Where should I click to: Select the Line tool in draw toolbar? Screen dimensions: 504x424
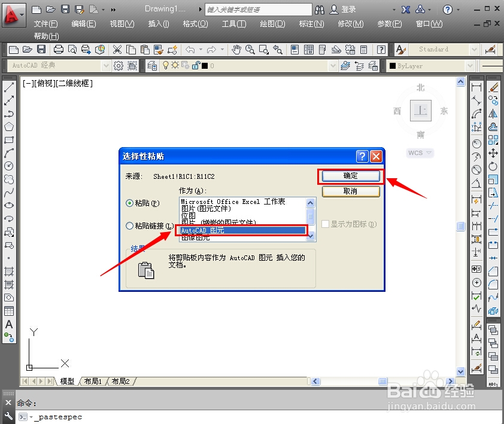(8, 87)
